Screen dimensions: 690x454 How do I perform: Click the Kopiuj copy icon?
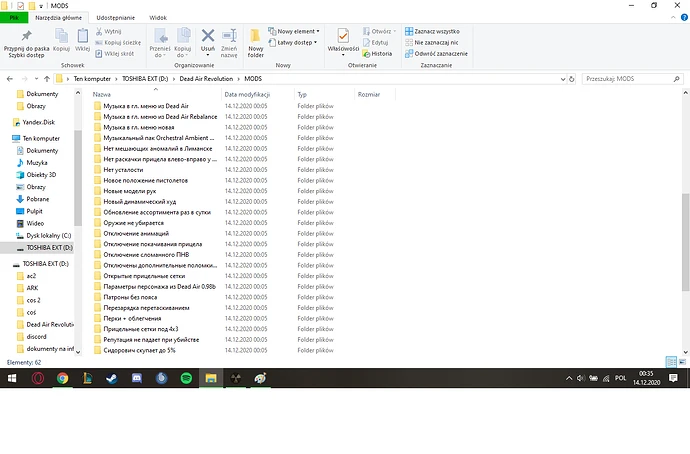(x=61, y=40)
